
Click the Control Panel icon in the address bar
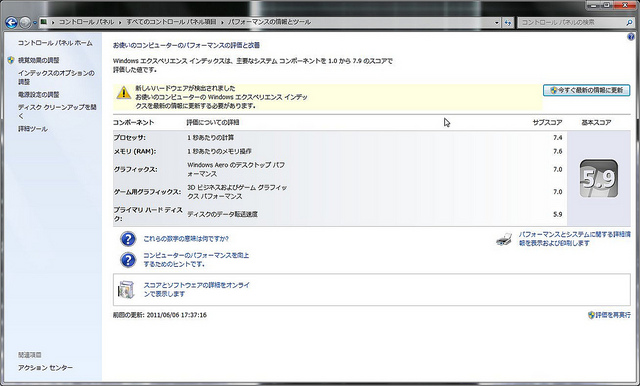[x=43, y=22]
